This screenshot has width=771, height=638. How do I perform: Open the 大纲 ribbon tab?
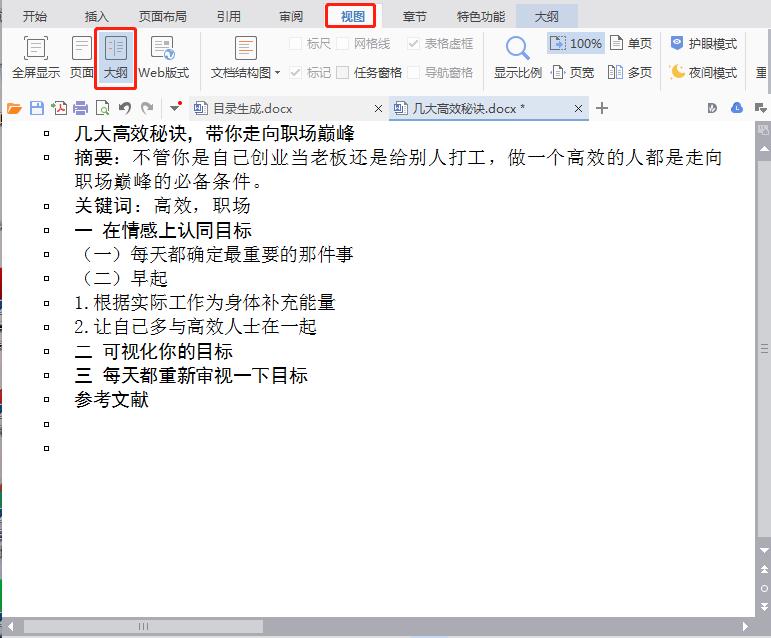546,16
